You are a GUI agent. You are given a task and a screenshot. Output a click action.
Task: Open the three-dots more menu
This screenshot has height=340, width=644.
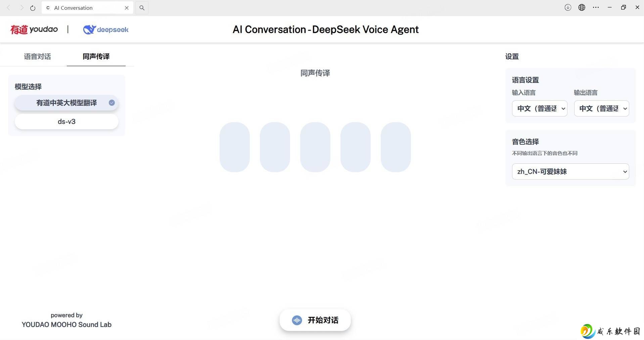pos(596,7)
